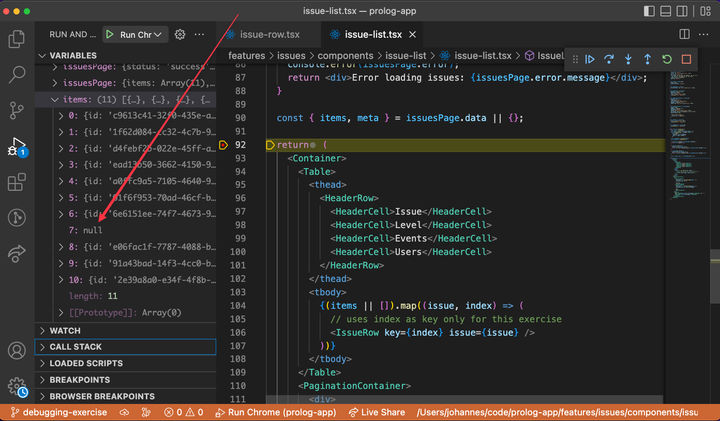
Task: Click the Step Into arrow icon
Action: (x=628, y=59)
